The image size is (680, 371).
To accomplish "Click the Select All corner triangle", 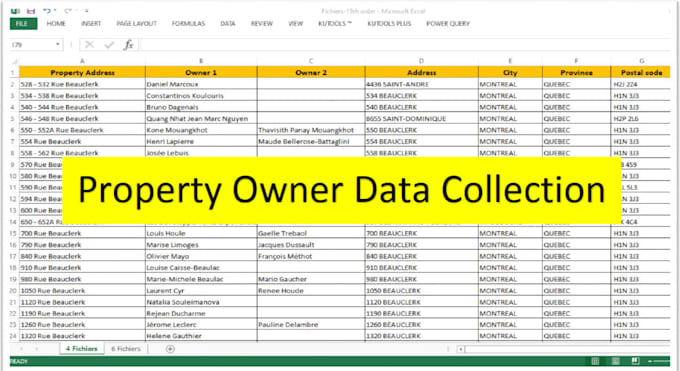I will [14, 61].
